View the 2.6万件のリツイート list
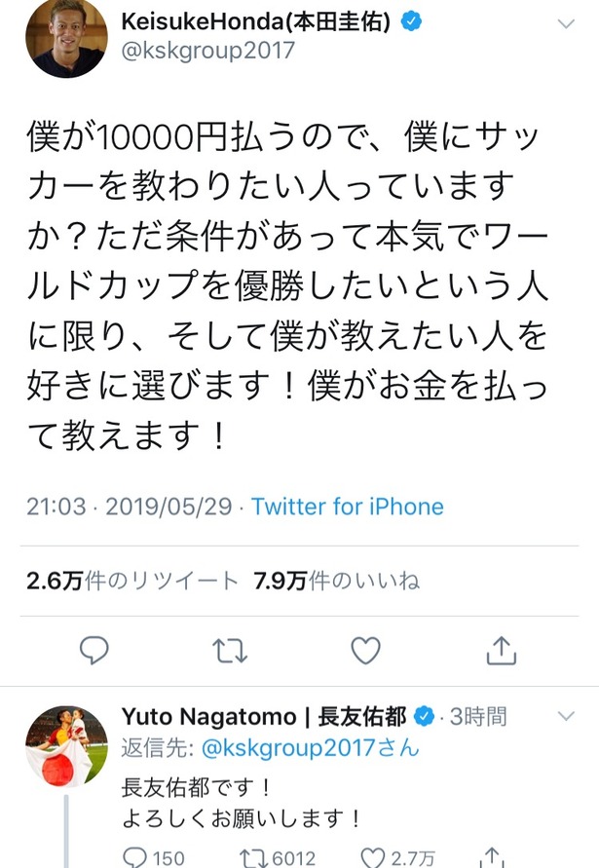 (132, 581)
